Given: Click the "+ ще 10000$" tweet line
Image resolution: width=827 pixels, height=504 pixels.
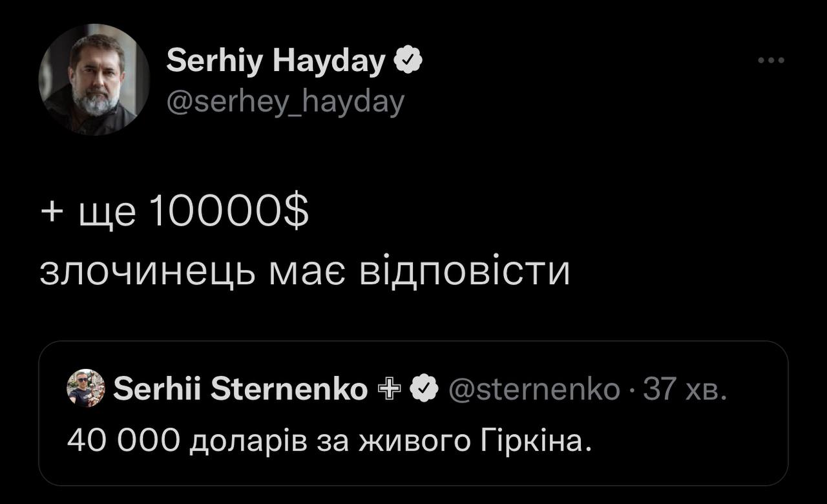Looking at the screenshot, I should pos(174,213).
